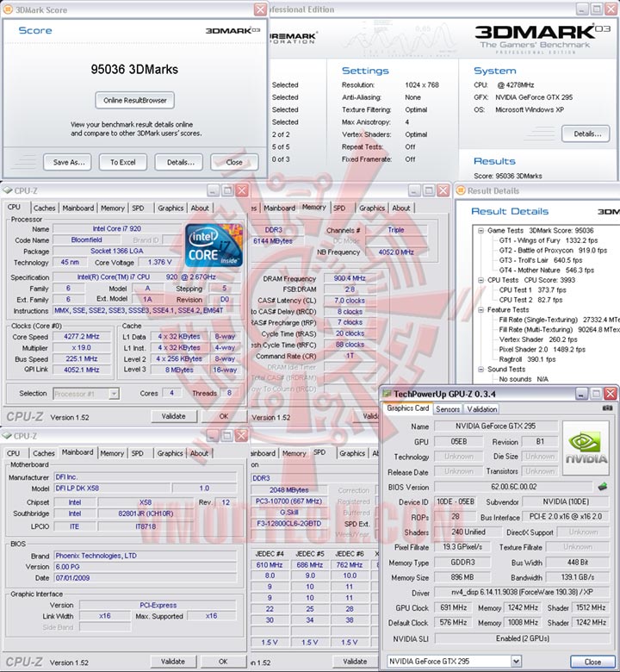This screenshot has width=620, height=672.
Task: Click the camera screenshot icon in GPU-Z
Action: click(x=607, y=408)
